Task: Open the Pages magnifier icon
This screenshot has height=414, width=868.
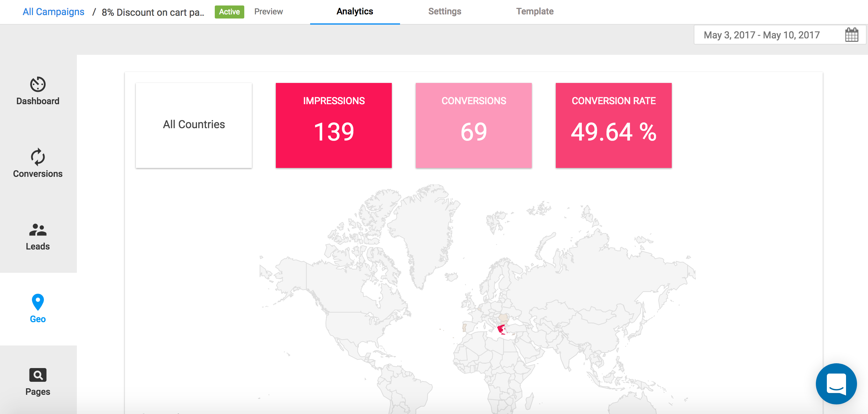Action: (x=38, y=375)
